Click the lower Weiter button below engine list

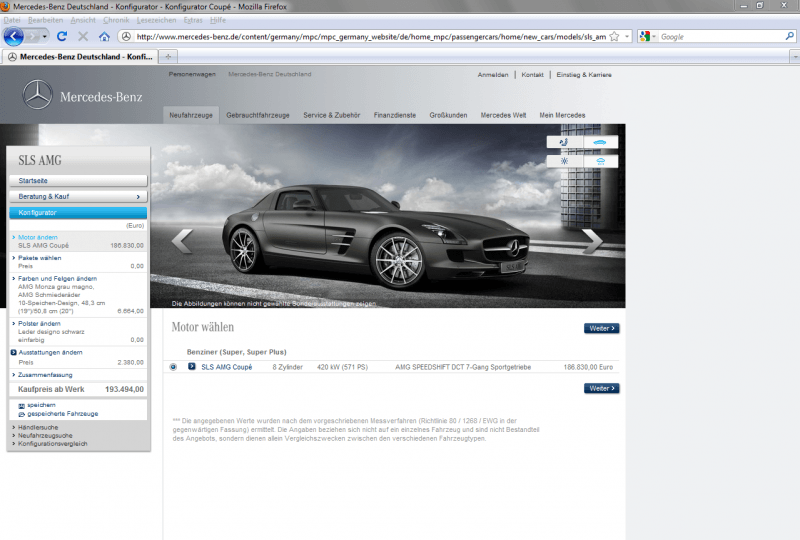coord(602,388)
